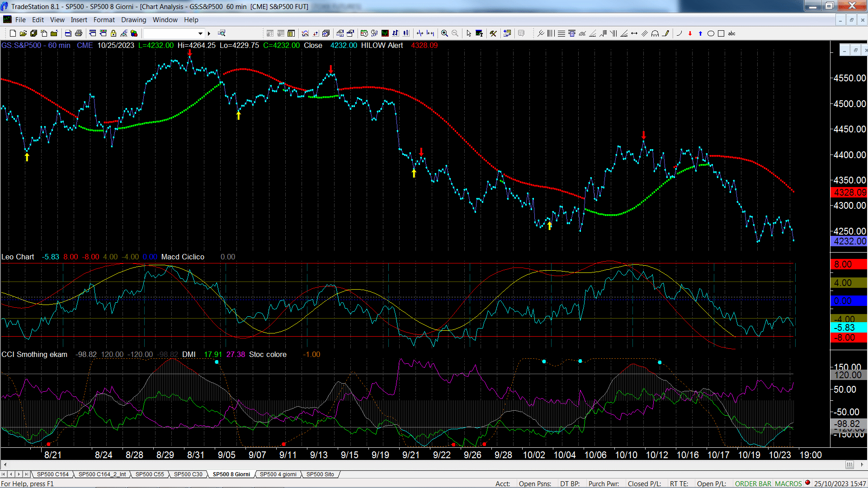Select the ellipse drawing tool
Image resolution: width=868 pixels, height=488 pixels.
[711, 33]
